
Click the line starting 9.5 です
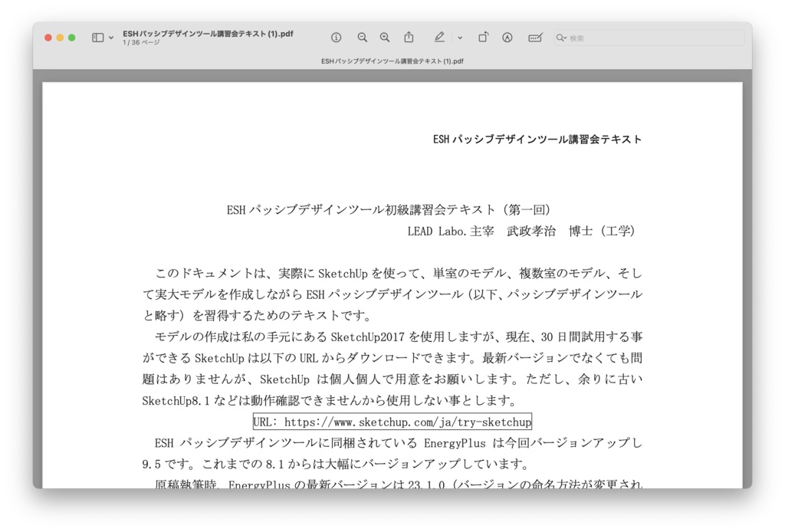pos(336,464)
